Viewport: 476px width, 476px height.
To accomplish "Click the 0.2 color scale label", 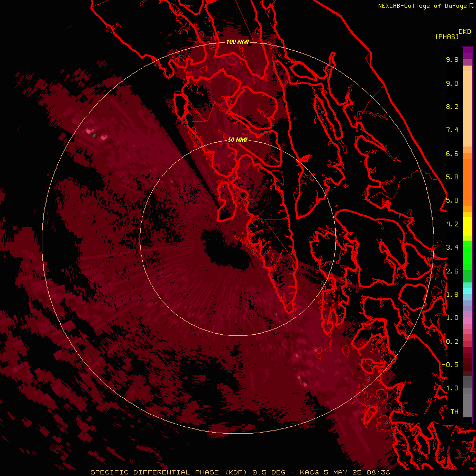I will [x=452, y=342].
